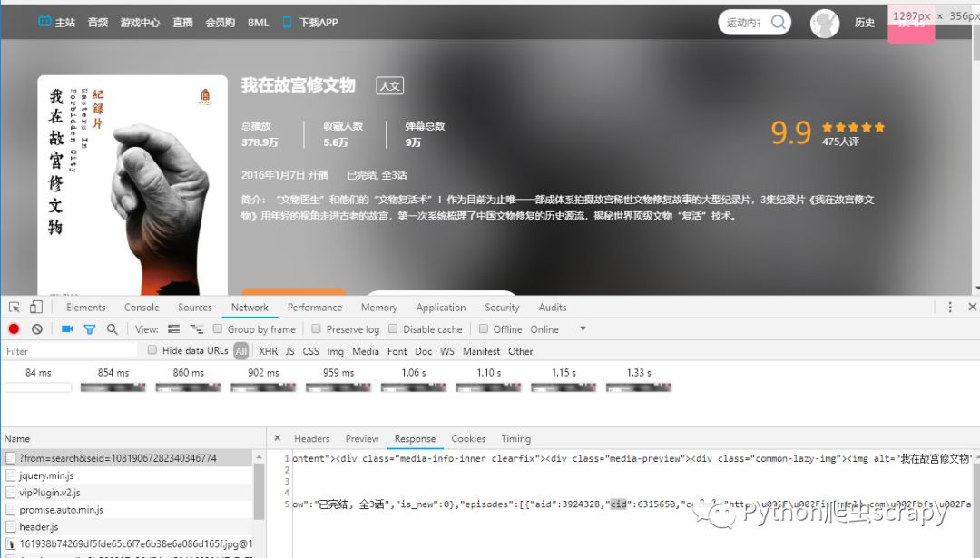Image resolution: width=980 pixels, height=558 pixels.
Task: Open 历史 history link
Action: pos(865,23)
